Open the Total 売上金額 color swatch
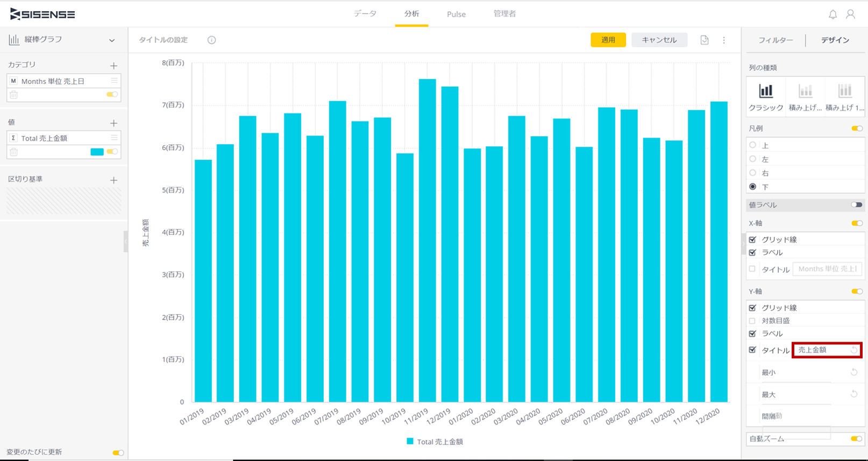The image size is (868, 461). point(97,152)
